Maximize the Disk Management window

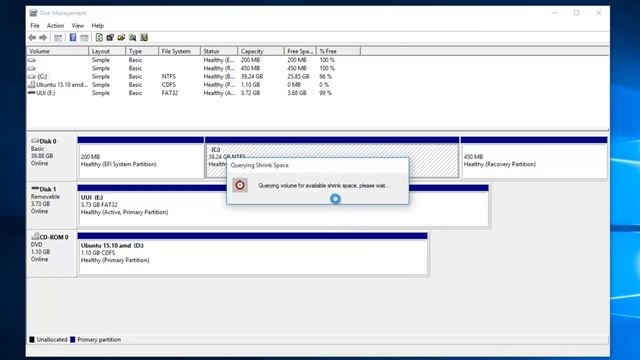576,13
